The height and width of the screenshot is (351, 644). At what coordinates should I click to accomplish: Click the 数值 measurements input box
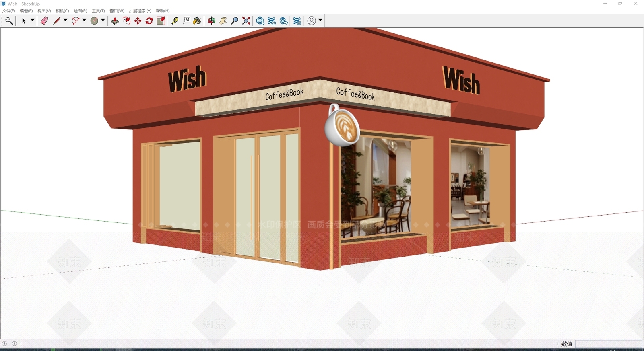(609, 344)
